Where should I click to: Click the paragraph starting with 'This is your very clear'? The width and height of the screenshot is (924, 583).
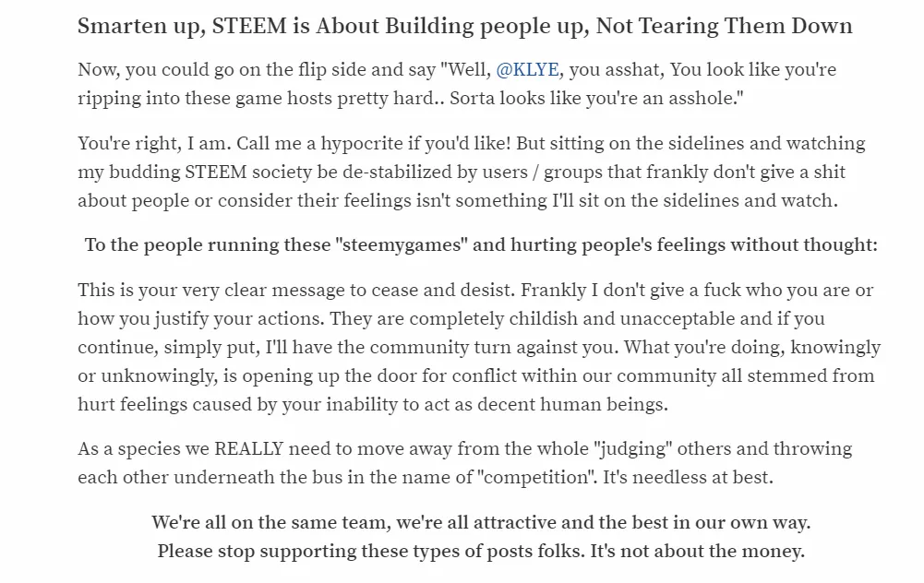(x=479, y=348)
